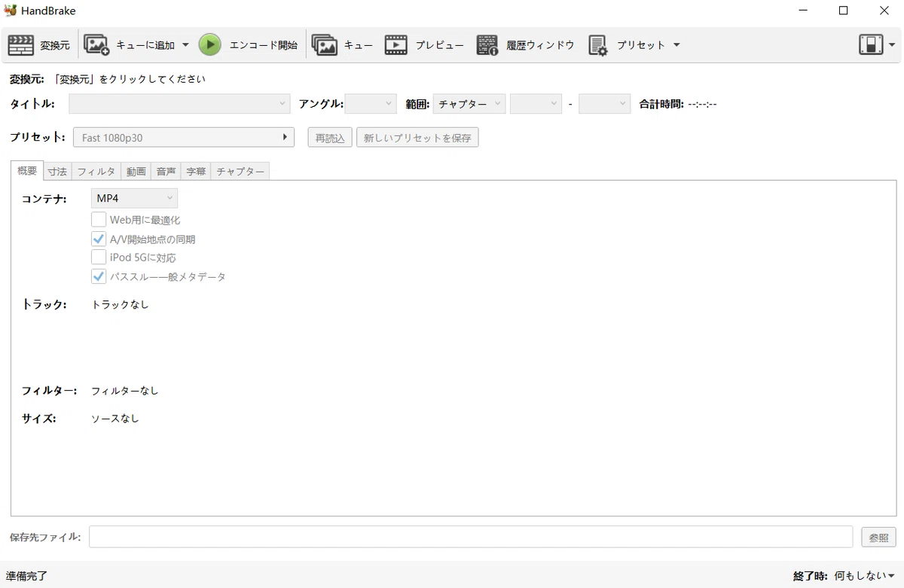Screen dimensions: 904x588
Task: Open the プレビュー preview icon
Action: coord(396,45)
